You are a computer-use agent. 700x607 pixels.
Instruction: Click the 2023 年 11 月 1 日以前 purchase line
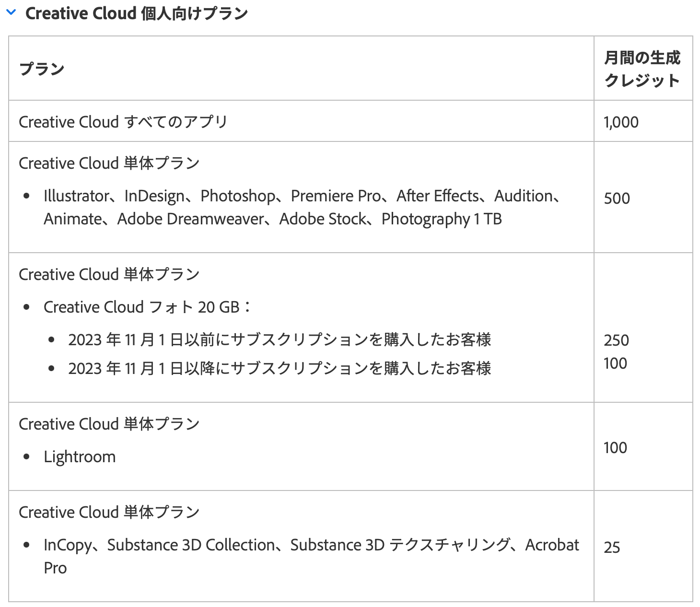[280, 339]
